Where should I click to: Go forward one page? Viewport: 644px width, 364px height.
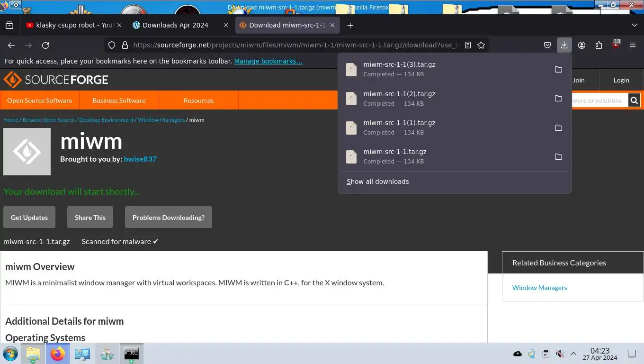[28, 45]
